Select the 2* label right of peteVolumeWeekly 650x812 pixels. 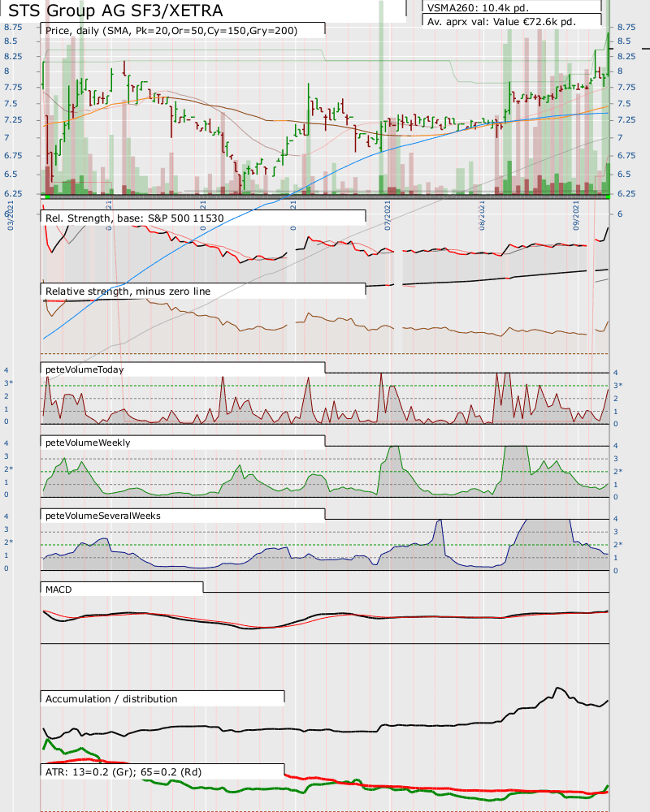point(617,471)
